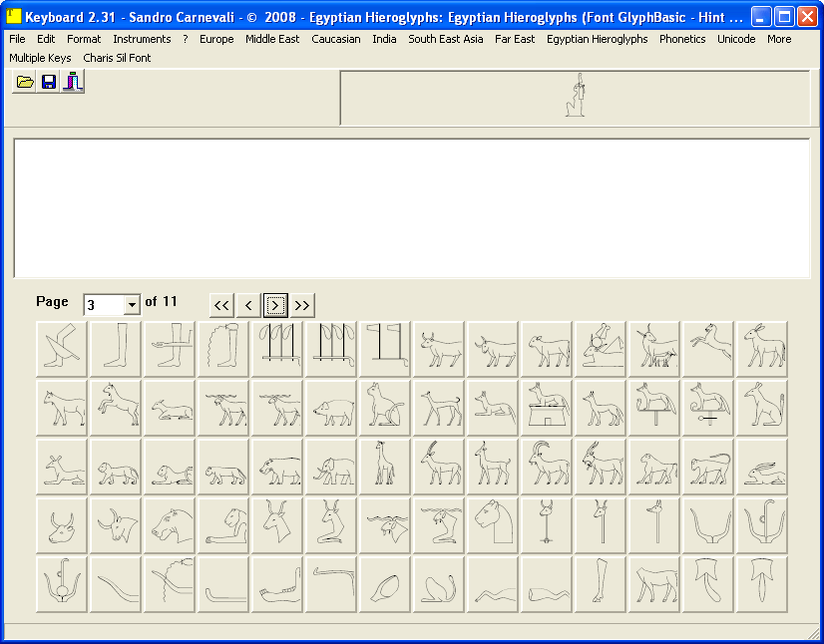This screenshot has width=824, height=644.
Task: Insert the hare hieroglyph
Action: 762,467
